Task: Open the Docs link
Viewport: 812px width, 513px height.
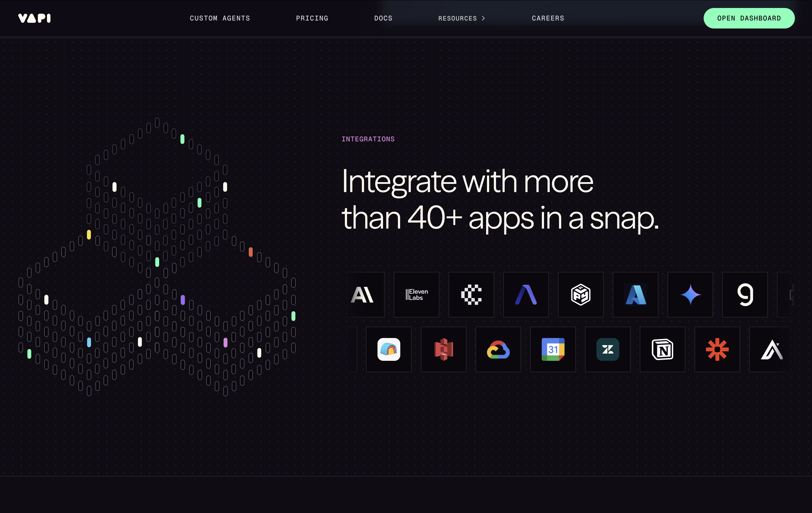Action: (x=383, y=18)
